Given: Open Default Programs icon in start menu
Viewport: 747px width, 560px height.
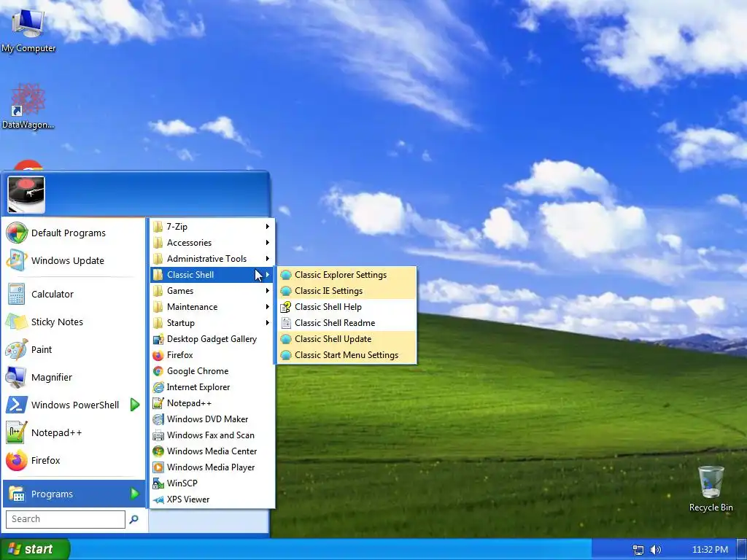Looking at the screenshot, I should point(17,233).
